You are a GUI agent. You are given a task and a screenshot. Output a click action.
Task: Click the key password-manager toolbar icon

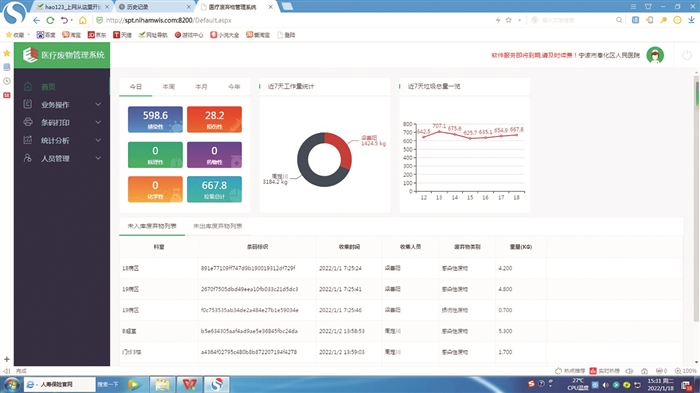[663, 20]
